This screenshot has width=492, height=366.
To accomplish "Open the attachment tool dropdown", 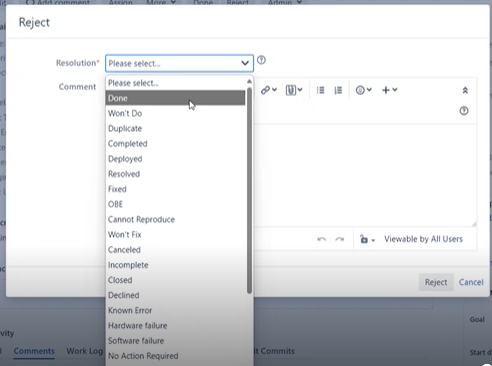I will coord(294,90).
